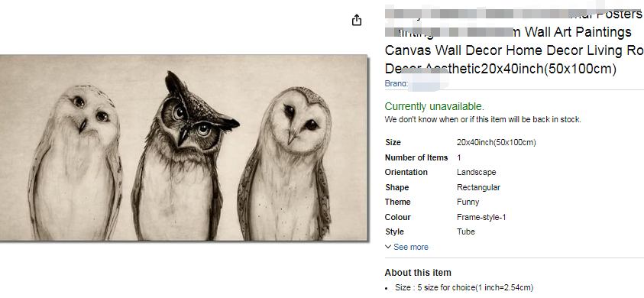The image size is (644, 298).
Task: Open the See more link
Action: 411,247
